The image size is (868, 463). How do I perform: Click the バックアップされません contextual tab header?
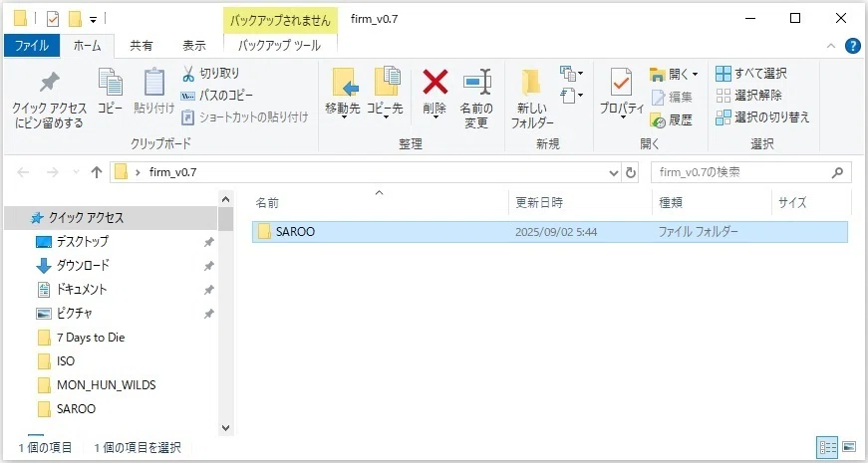pyautogui.click(x=280, y=21)
